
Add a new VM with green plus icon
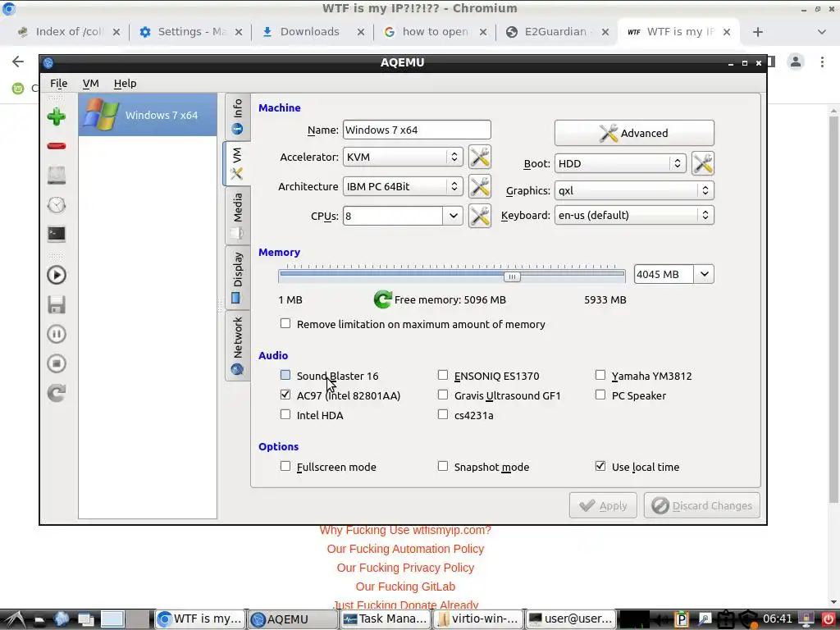click(57, 116)
